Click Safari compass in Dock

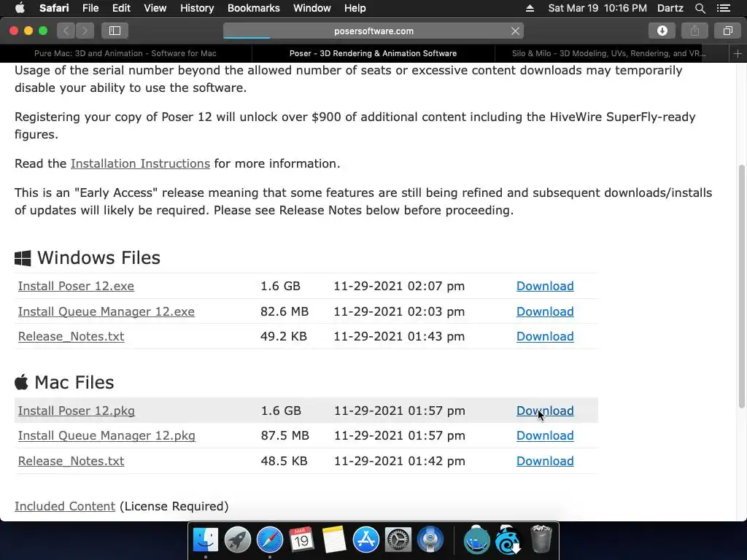(x=270, y=540)
